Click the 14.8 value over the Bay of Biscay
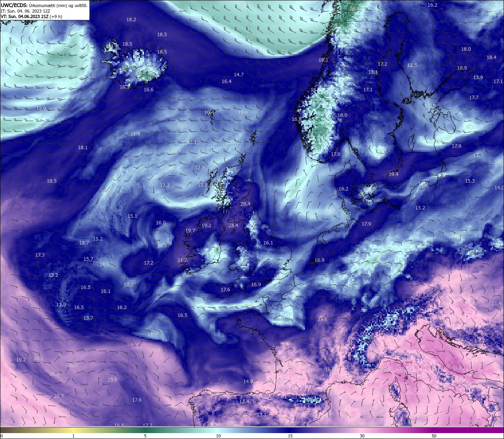 [248, 382]
